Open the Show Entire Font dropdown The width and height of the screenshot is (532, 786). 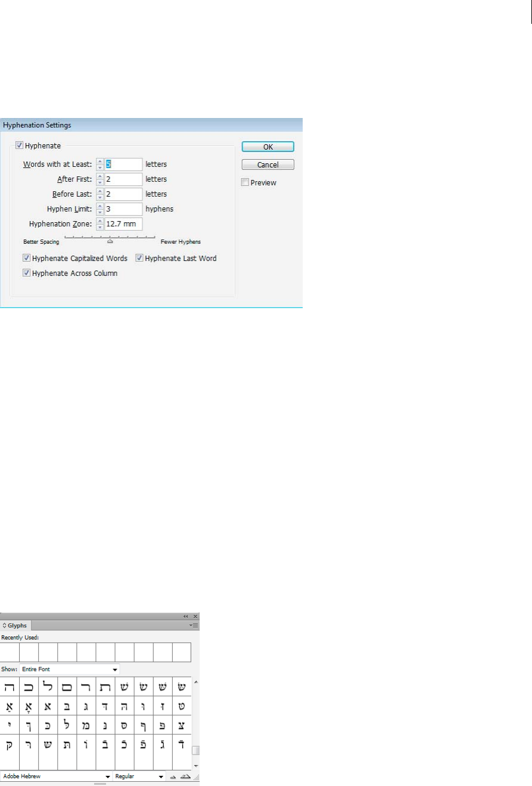(69, 669)
